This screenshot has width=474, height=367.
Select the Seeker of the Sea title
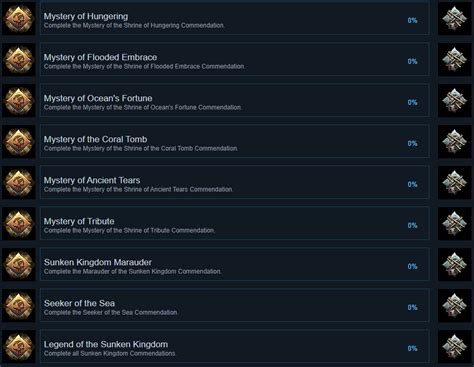pos(79,303)
